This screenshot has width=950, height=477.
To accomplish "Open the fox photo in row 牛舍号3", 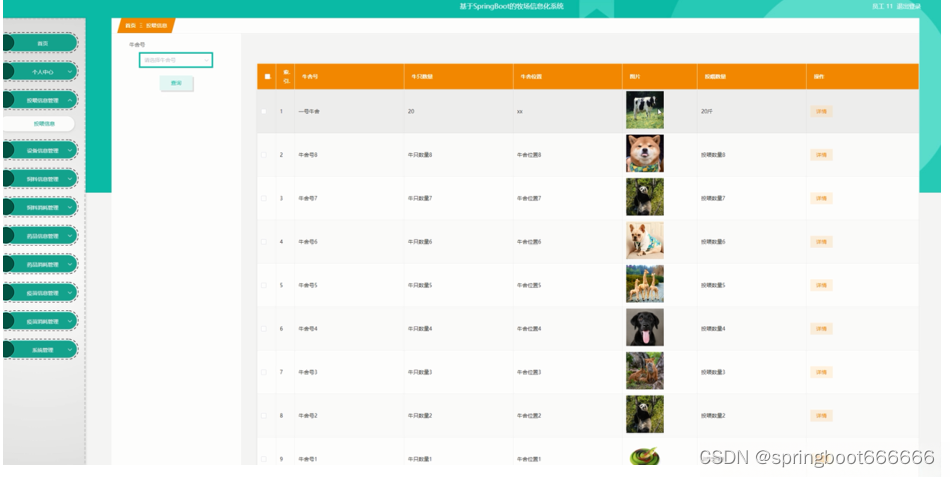I will click(645, 371).
